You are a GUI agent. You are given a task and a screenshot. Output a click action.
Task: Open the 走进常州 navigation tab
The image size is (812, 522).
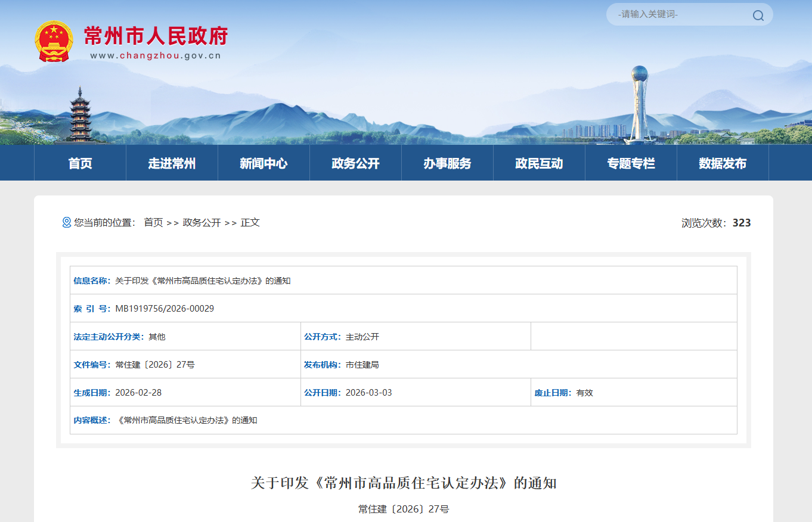pos(172,163)
